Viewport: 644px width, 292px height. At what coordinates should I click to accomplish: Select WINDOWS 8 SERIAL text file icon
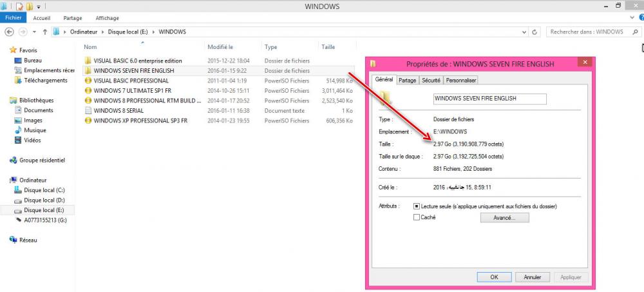[x=88, y=111]
